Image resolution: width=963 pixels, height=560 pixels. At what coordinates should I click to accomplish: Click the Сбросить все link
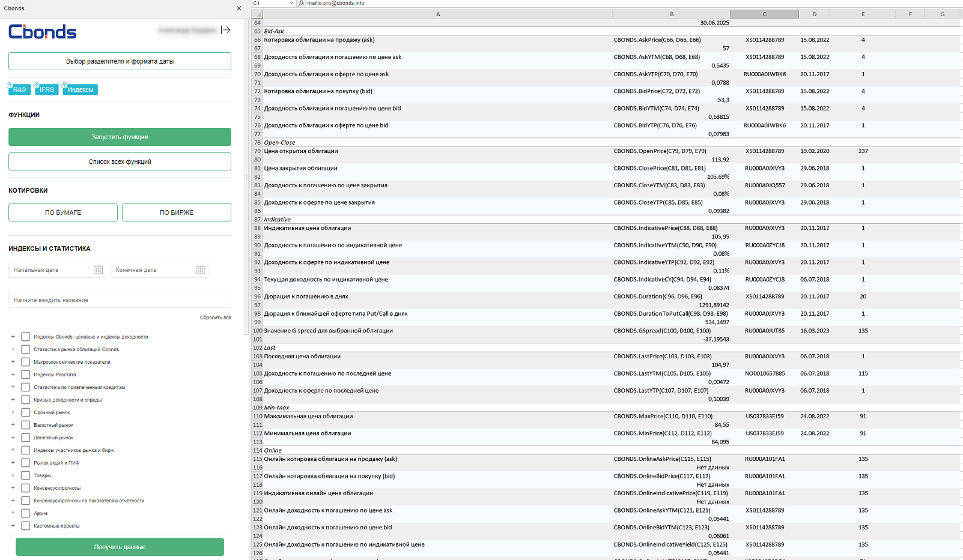(x=215, y=318)
